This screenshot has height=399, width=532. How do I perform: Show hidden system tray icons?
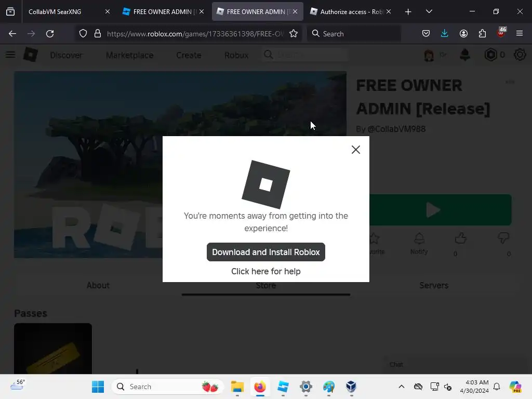402,387
